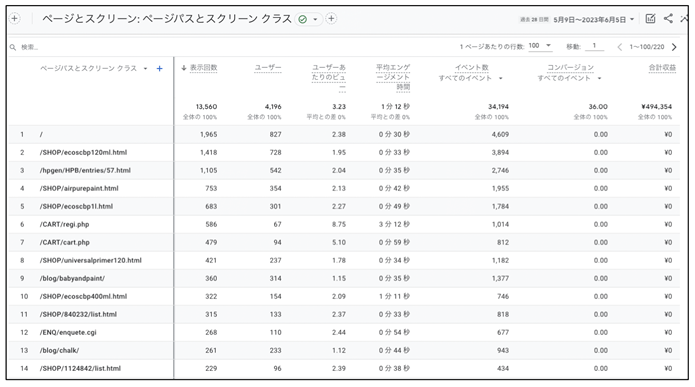This screenshot has height=387, width=695.
Task: Click the total conversions value 36.00
Action: (598, 107)
